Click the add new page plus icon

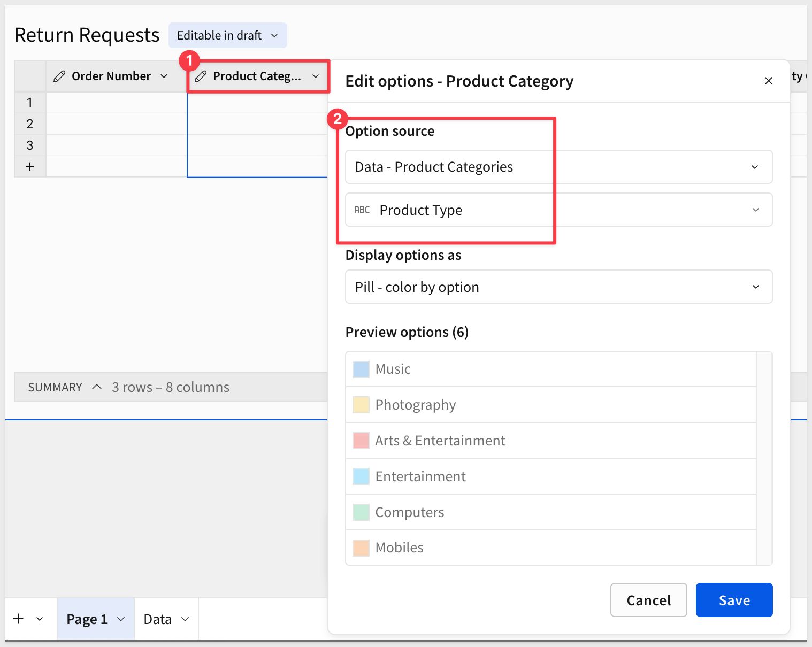(18, 619)
